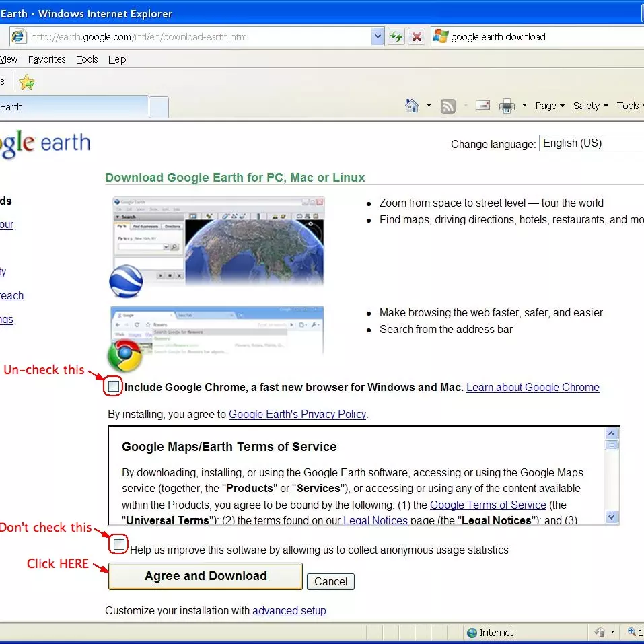Open the Favorites star icon
Viewport: 644px width, 644px height.
pos(26,82)
